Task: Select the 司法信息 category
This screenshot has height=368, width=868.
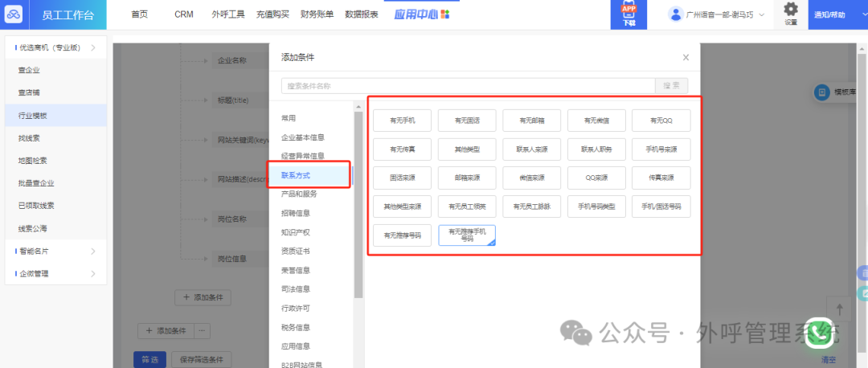Action: (296, 289)
